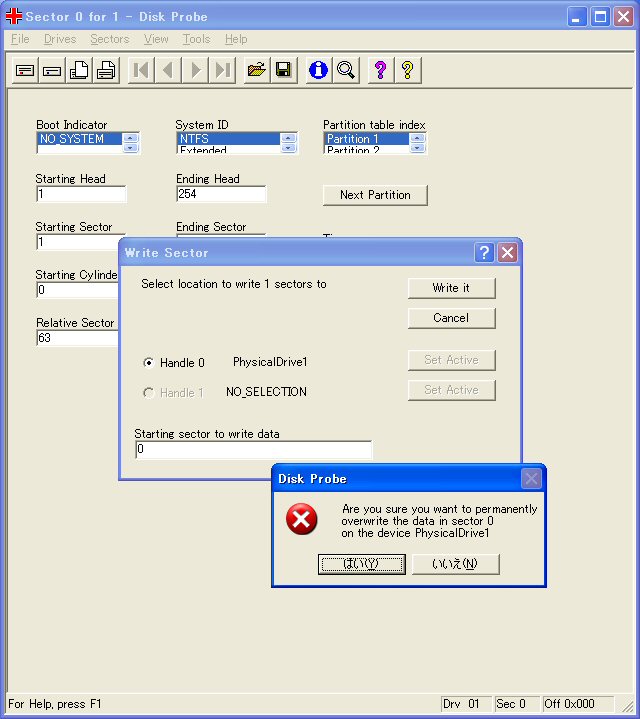The height and width of the screenshot is (719, 640).
Task: Select Partition 1 in index list
Action: [x=366, y=138]
